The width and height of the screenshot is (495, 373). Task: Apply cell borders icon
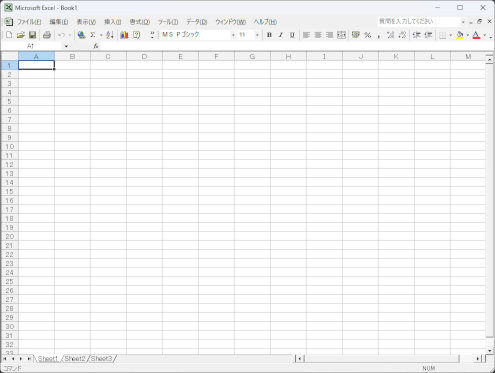(443, 35)
